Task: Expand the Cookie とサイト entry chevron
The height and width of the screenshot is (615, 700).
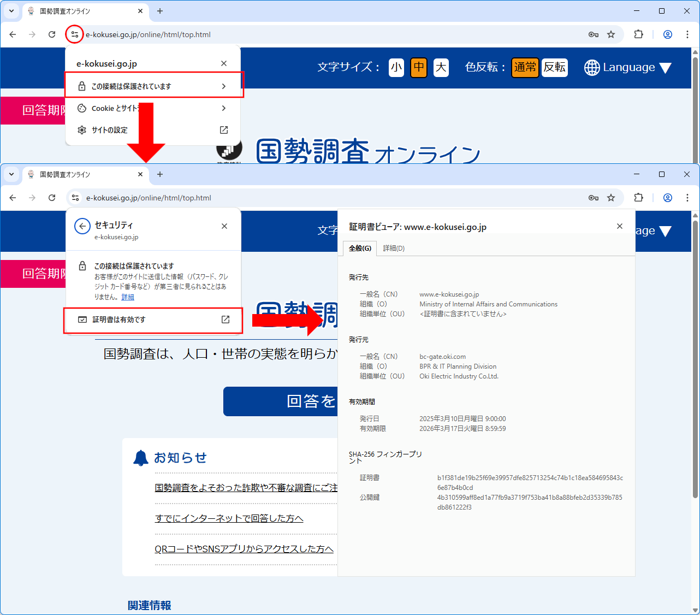Action: coord(224,108)
